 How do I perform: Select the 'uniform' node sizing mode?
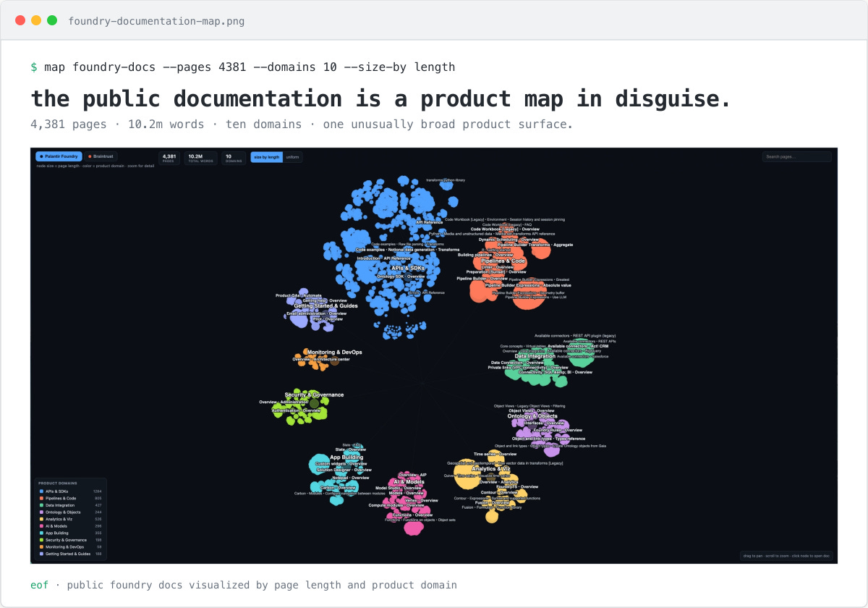(292, 156)
